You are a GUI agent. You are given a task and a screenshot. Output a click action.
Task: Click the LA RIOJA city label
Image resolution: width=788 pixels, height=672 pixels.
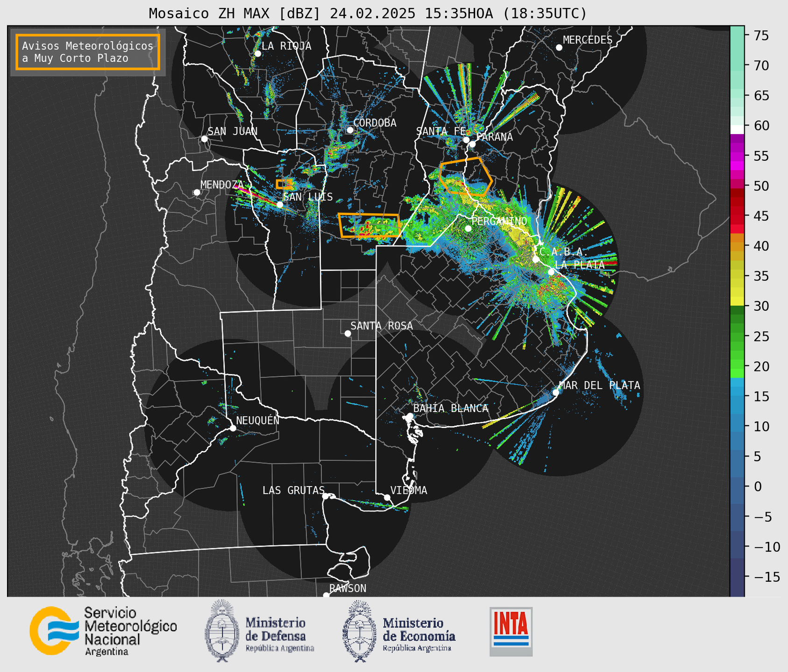pyautogui.click(x=286, y=46)
